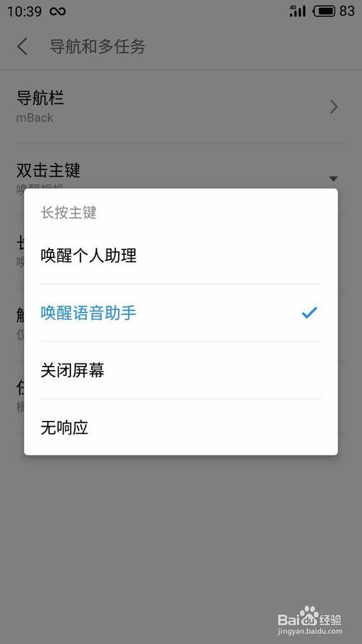362x644 pixels.
Task: Open jingyan.baidu.com link text
Action: point(310,632)
